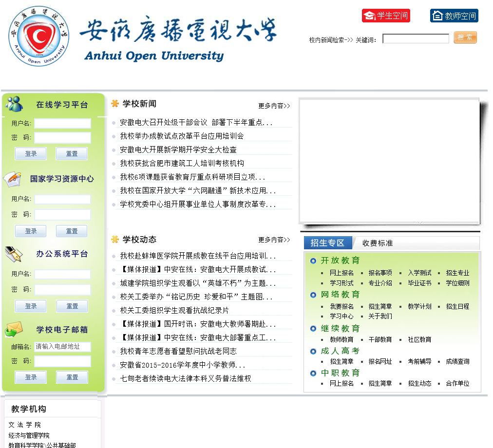Open 更多内容 for 学校动态
The image size is (493, 448).
(x=274, y=240)
